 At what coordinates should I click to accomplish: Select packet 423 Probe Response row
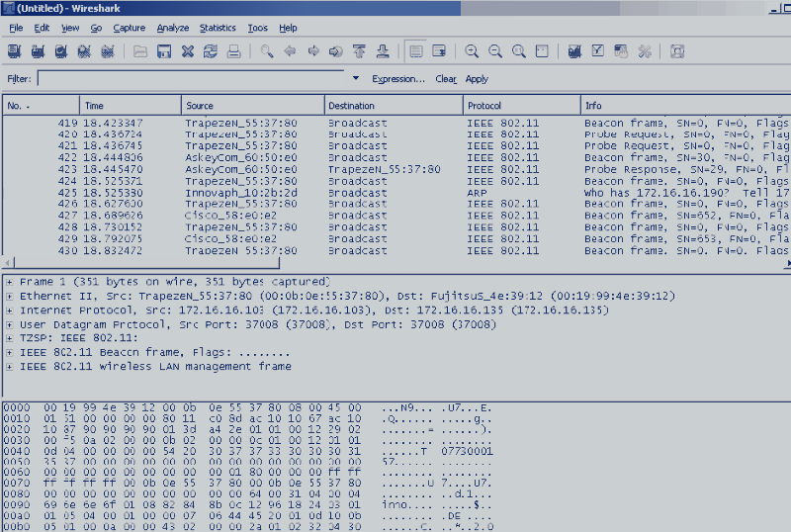tap(396, 170)
